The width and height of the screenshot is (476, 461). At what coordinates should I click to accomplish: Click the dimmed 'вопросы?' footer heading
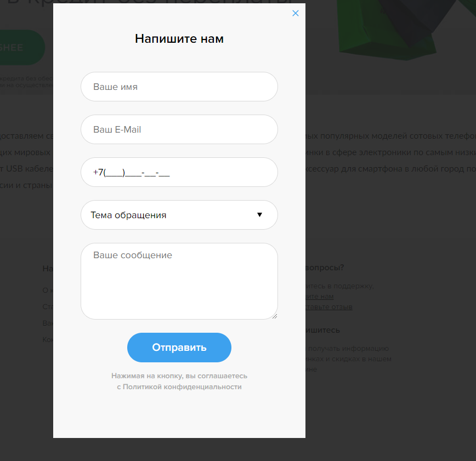[x=325, y=268]
